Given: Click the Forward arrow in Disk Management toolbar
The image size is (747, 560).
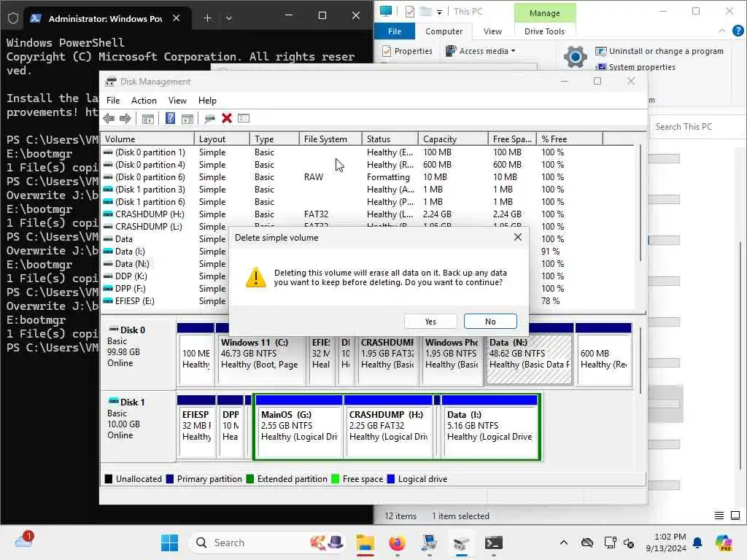Looking at the screenshot, I should click(125, 119).
